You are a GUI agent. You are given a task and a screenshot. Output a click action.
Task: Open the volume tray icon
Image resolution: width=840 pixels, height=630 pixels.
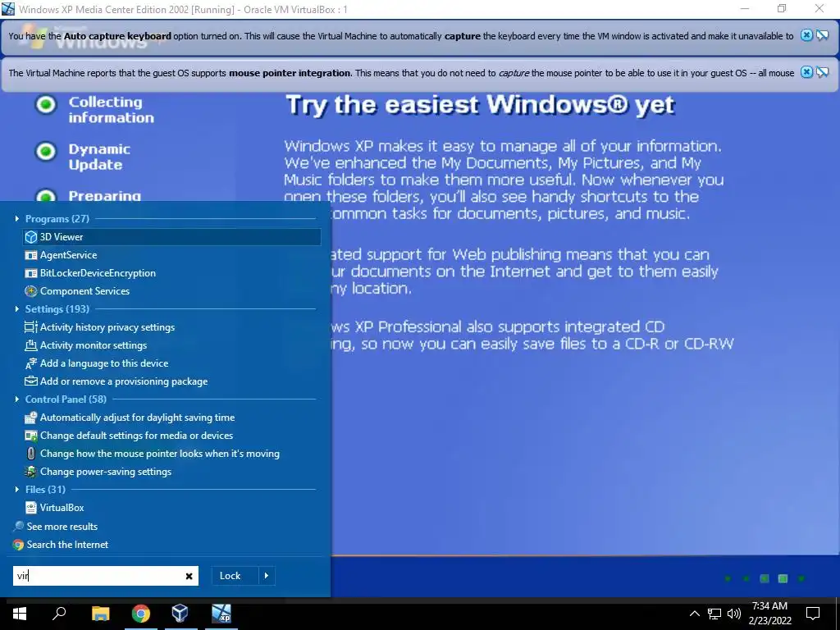pos(734,614)
